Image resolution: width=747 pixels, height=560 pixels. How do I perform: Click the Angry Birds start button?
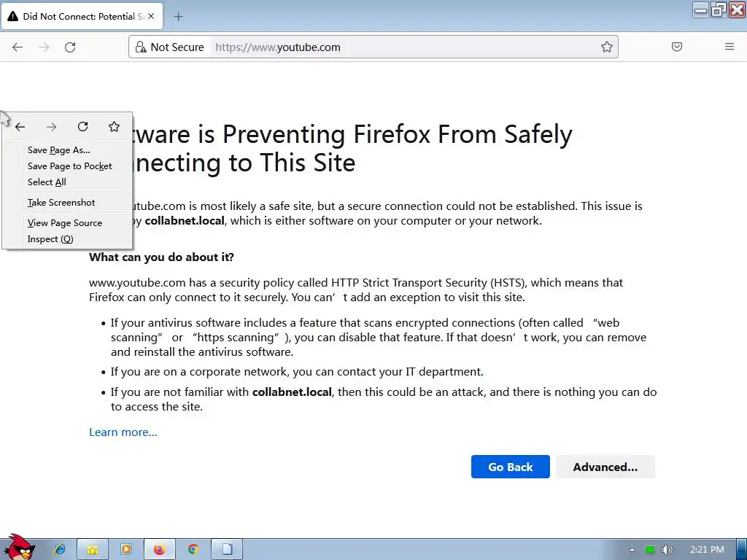pyautogui.click(x=19, y=548)
